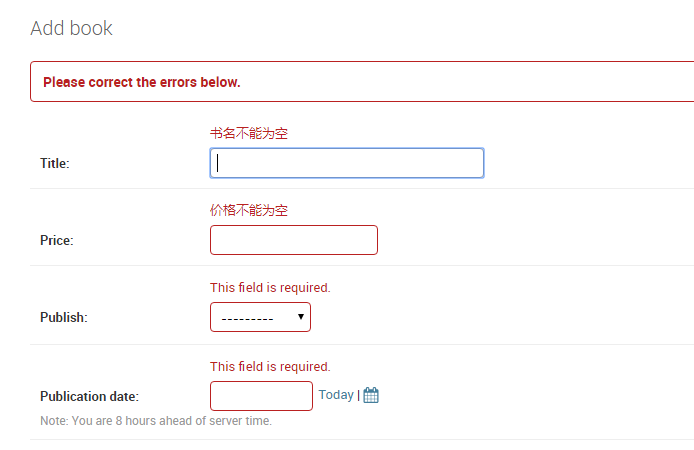Click the Publication date label
The height and width of the screenshot is (450, 694).
pos(89,396)
